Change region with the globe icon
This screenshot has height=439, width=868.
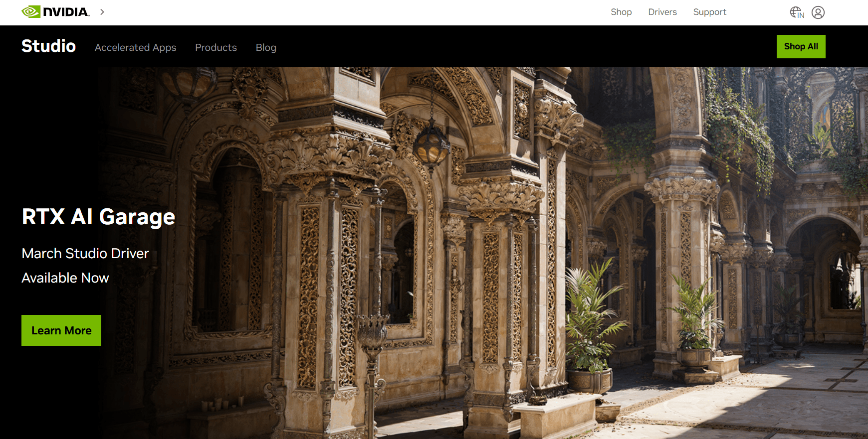[x=797, y=12]
